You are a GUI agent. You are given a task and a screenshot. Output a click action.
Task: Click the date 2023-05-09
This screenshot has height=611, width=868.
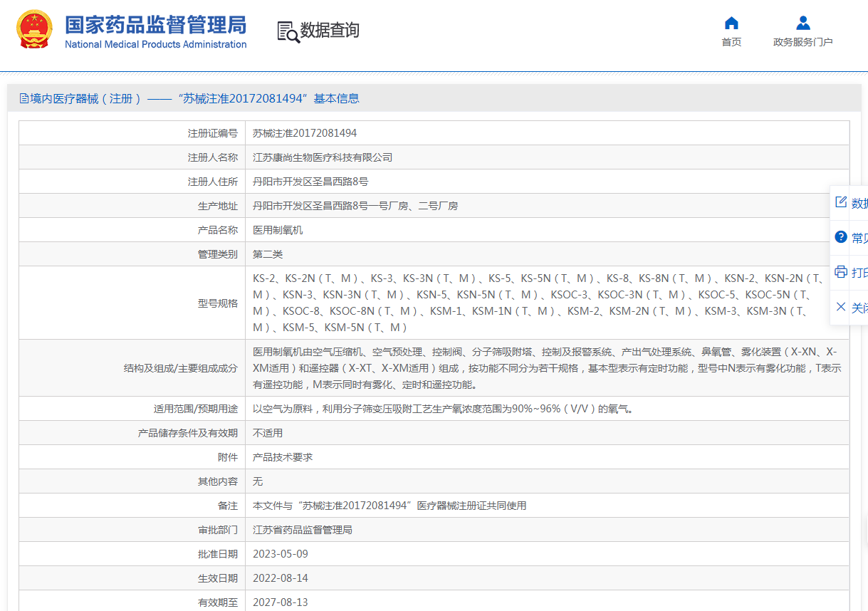(281, 554)
